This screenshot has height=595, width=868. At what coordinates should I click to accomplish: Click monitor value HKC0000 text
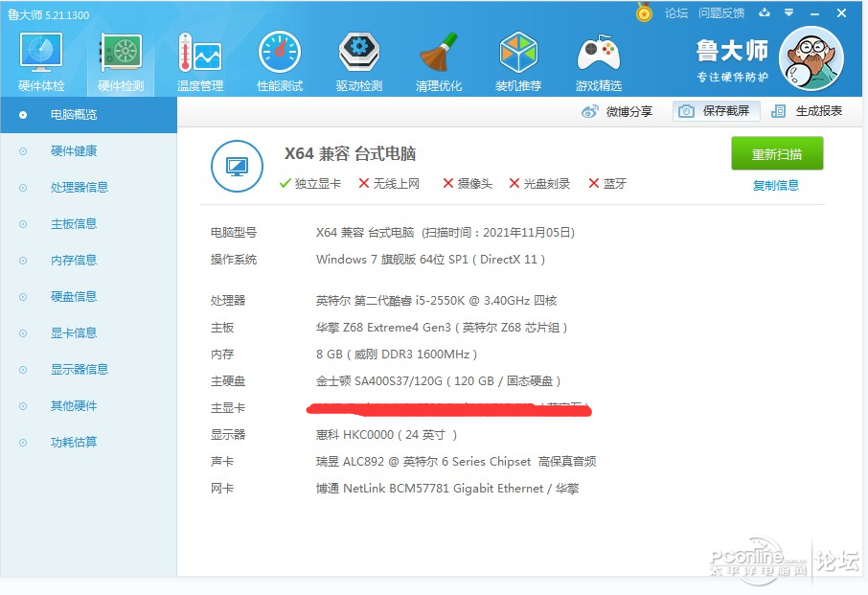tap(386, 435)
